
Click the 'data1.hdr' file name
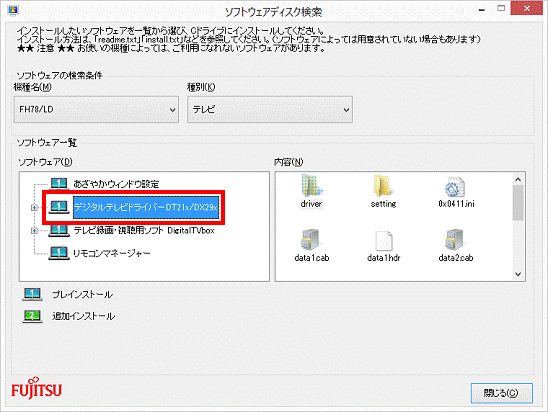click(383, 258)
